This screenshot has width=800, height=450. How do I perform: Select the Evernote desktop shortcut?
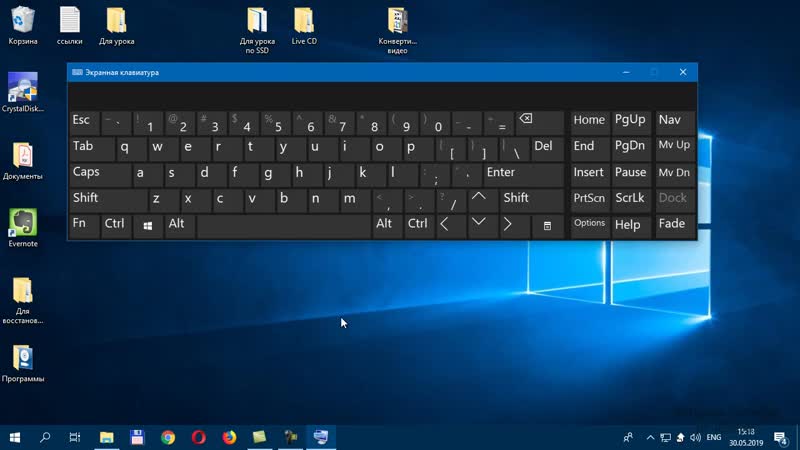coord(22,228)
